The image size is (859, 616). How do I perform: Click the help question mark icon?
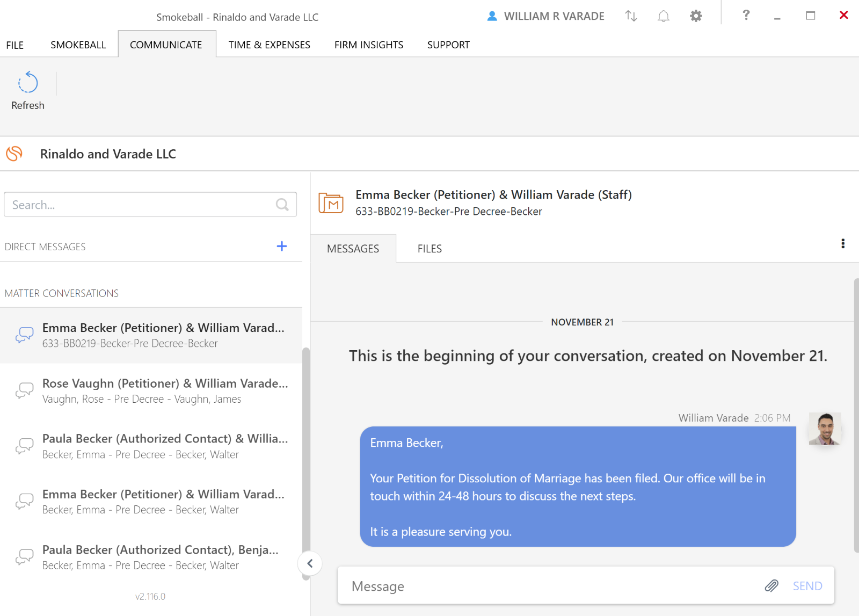(x=746, y=15)
